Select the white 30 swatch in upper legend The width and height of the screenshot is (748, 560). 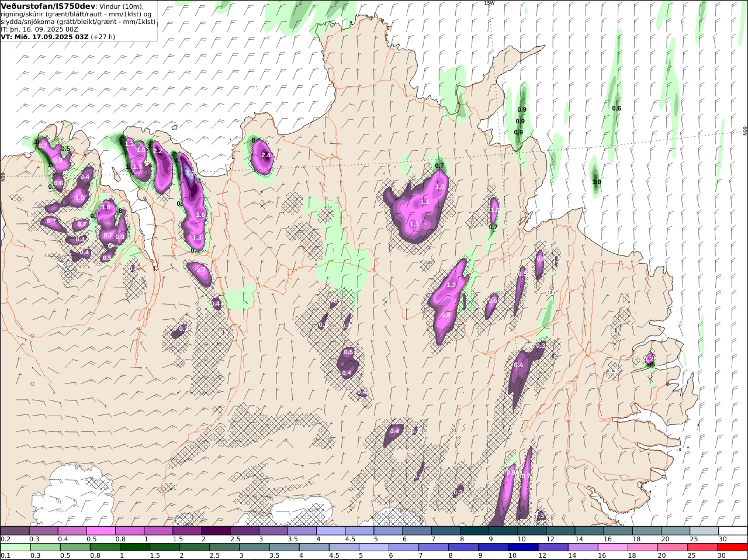click(732, 530)
